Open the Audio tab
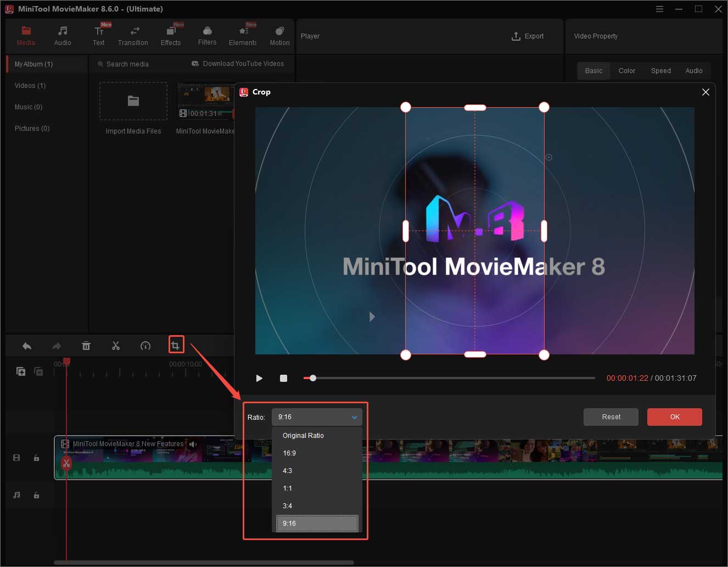 [x=63, y=36]
